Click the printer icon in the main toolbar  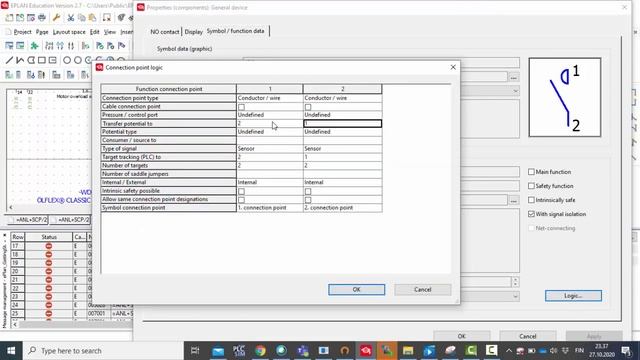click(x=42, y=18)
